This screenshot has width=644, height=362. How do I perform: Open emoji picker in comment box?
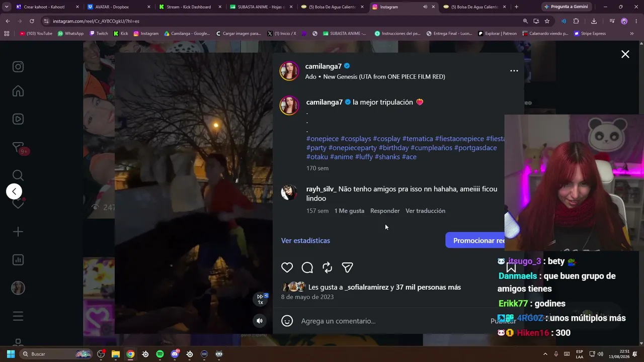point(287,321)
